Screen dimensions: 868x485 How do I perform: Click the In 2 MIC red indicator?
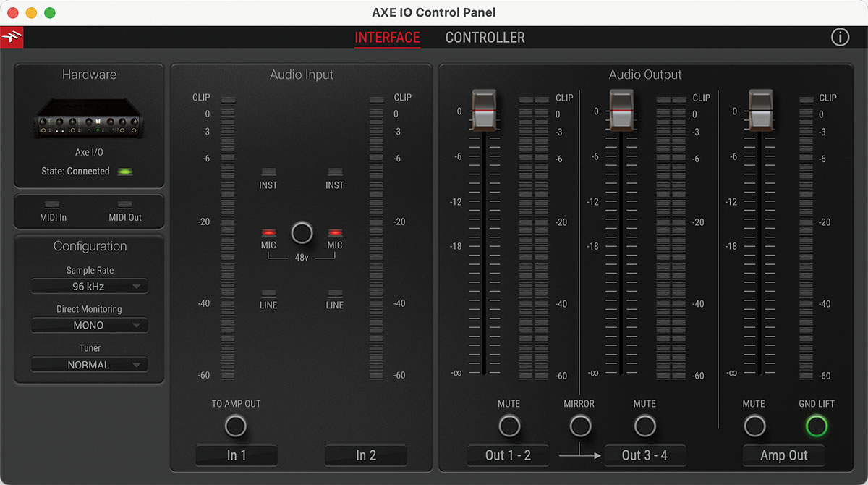coord(335,232)
